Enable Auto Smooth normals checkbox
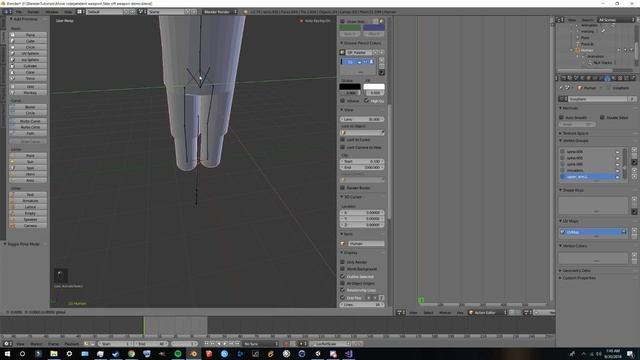This screenshot has width=640, height=360. pos(562,117)
